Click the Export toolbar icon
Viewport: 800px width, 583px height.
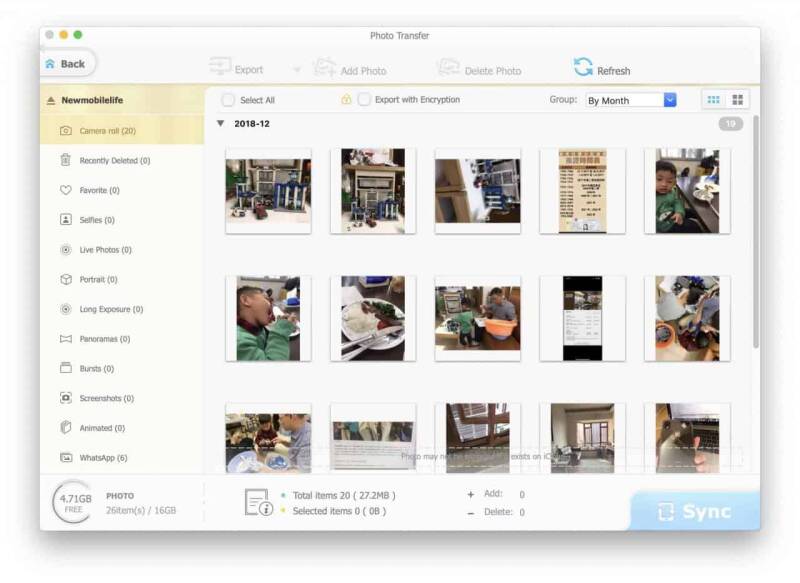220,66
